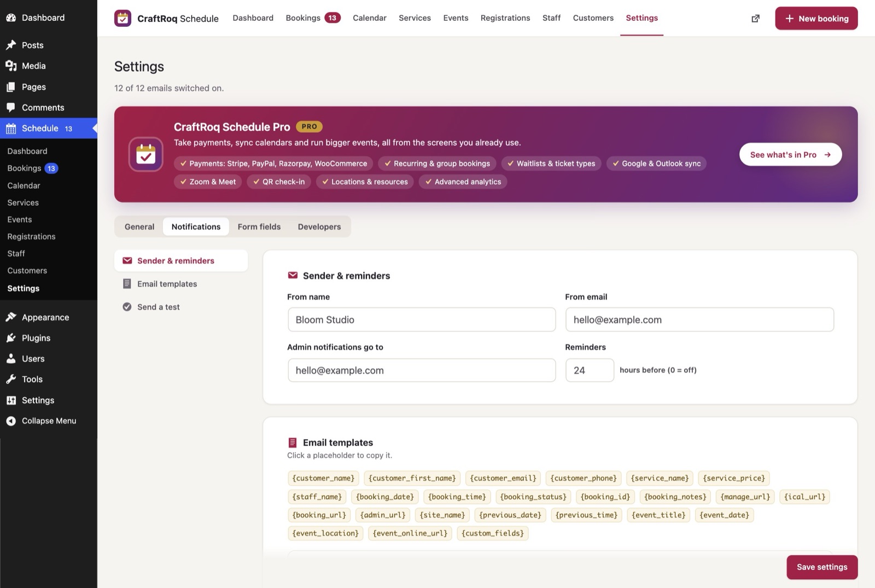The width and height of the screenshot is (875, 588).
Task: Open Services in the top navigation
Action: (x=415, y=18)
